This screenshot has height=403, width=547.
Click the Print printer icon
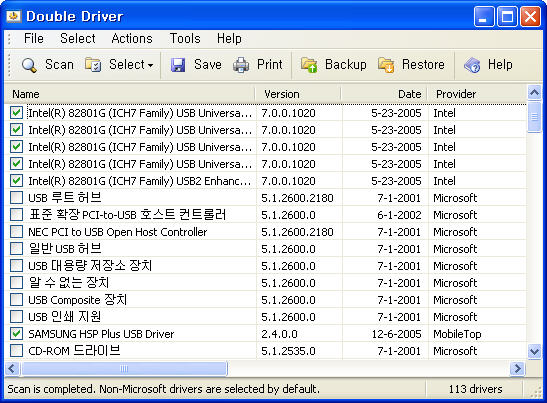tap(241, 65)
